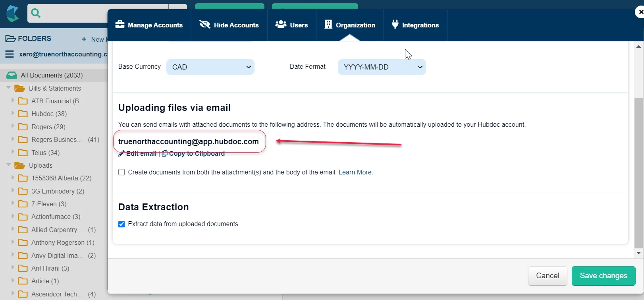
Task: Click the Uploads folder icon
Action: click(x=19, y=165)
